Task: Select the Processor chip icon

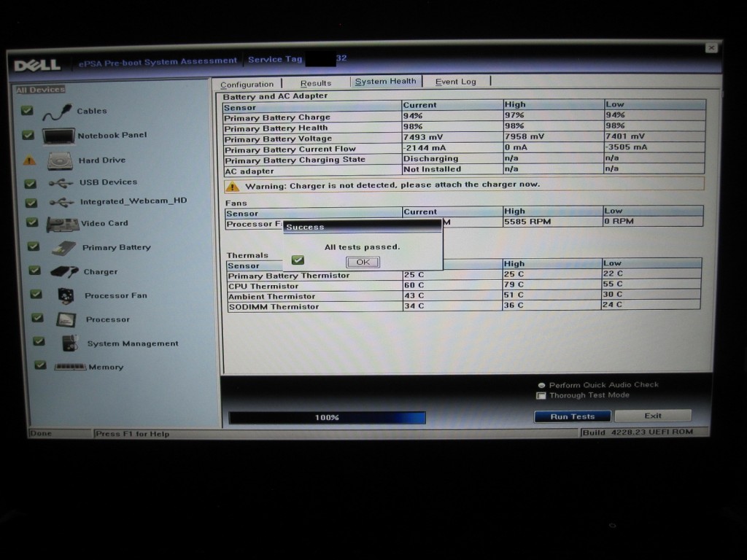Action: point(66,319)
